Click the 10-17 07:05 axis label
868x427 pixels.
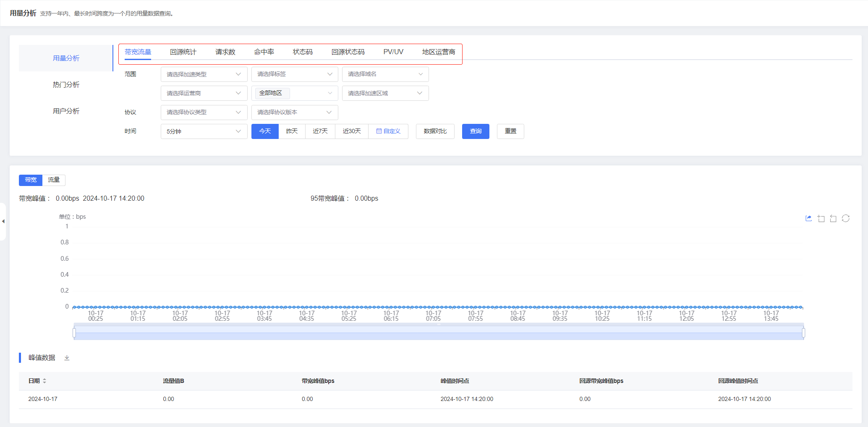[433, 316]
